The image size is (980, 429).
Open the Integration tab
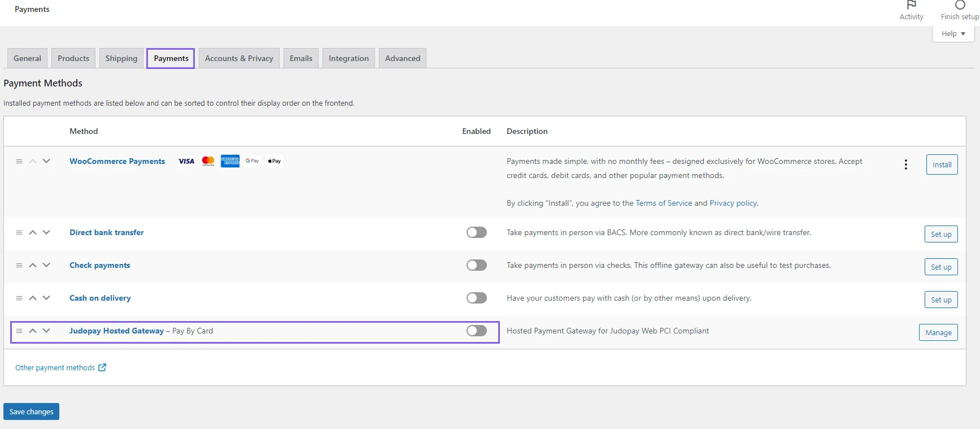pos(349,58)
